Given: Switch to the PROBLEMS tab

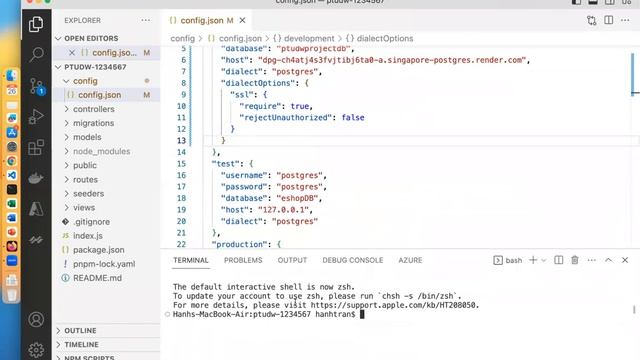Looking at the screenshot, I should [243, 260].
